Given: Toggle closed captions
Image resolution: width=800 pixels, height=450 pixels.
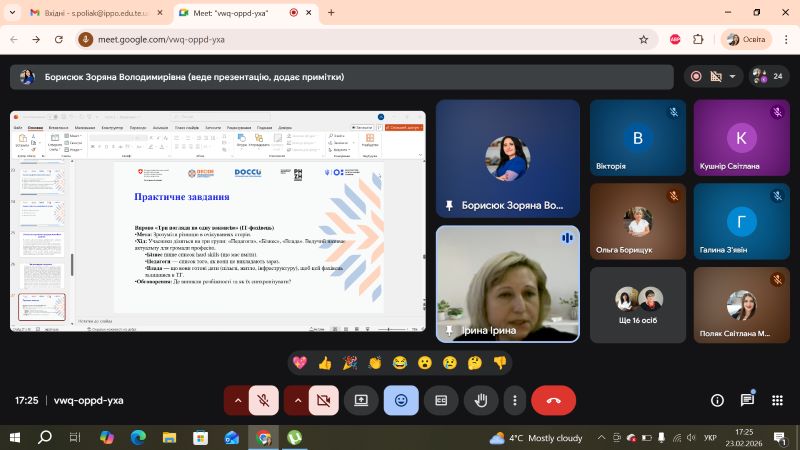Looking at the screenshot, I should (x=441, y=400).
